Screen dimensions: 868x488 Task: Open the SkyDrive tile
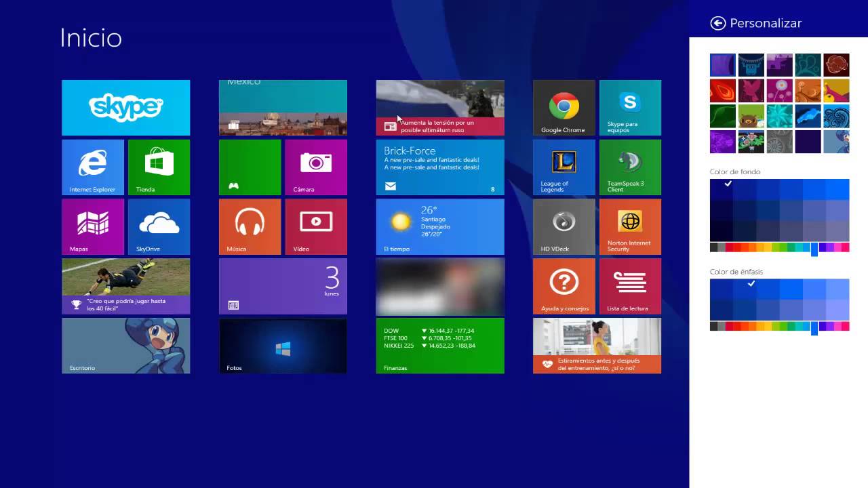point(159,227)
